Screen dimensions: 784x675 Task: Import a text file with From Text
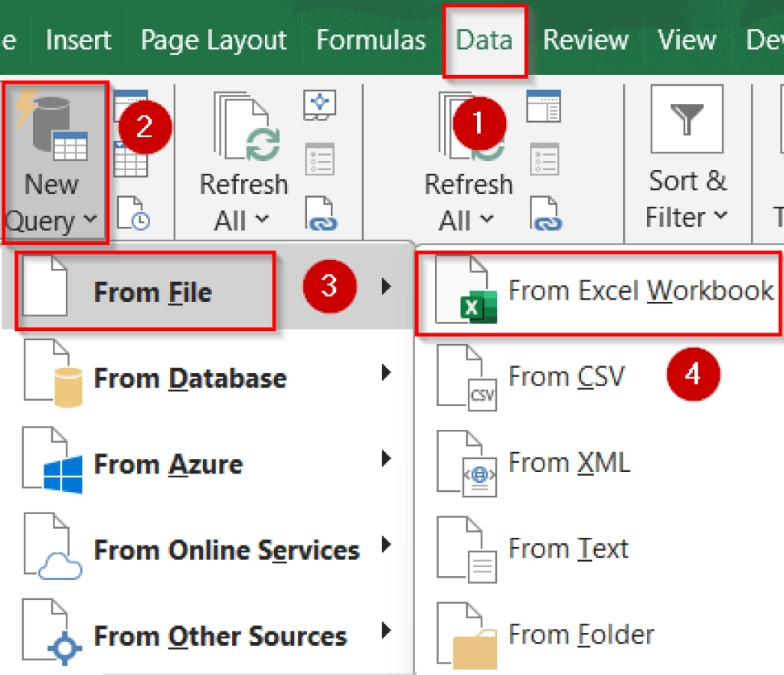coord(568,548)
